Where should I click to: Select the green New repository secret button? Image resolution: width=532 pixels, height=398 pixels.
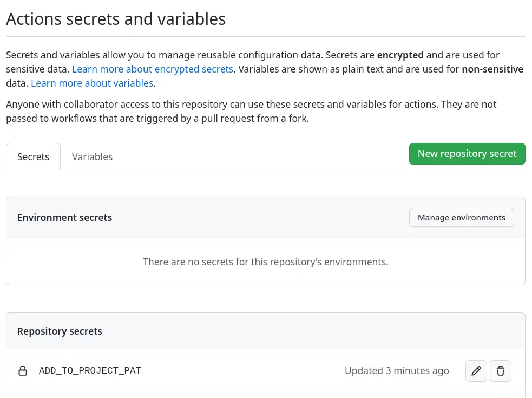[x=467, y=153]
